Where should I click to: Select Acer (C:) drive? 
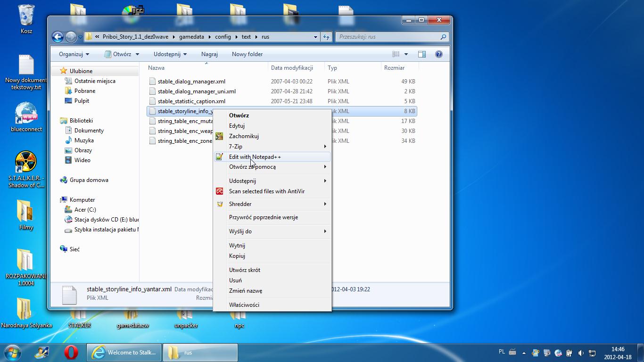point(85,210)
